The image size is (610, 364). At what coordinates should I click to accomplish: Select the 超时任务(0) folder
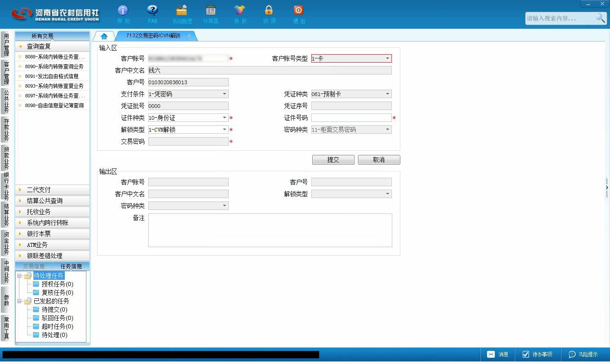pyautogui.click(x=53, y=326)
